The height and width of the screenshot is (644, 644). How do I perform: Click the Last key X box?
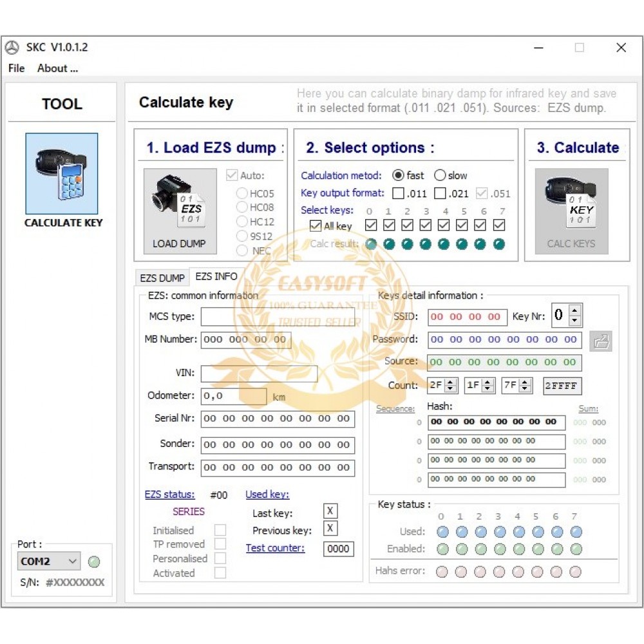(330, 511)
